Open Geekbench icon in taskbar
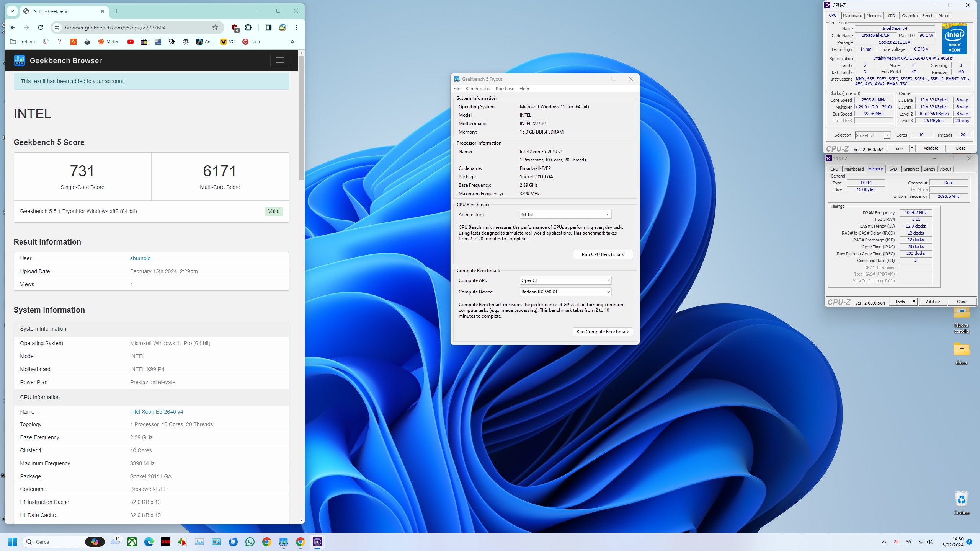The image size is (980, 551). tap(284, 542)
